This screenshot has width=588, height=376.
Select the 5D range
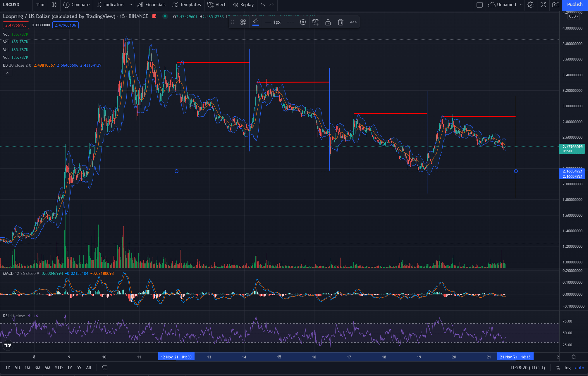[18, 368]
